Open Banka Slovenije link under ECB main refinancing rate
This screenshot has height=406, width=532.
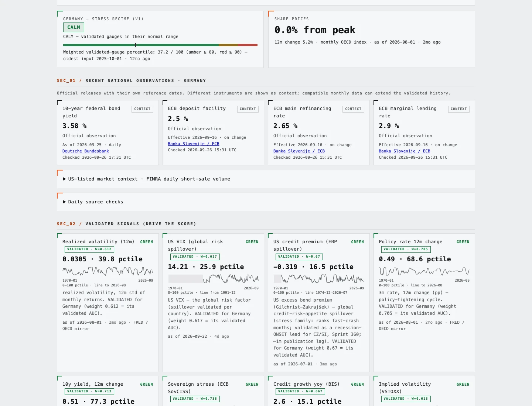(299, 151)
